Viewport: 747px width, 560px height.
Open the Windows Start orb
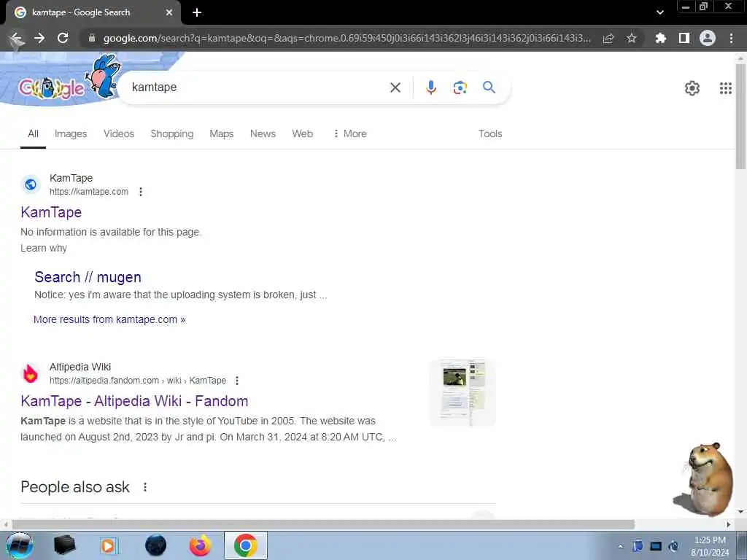20,545
